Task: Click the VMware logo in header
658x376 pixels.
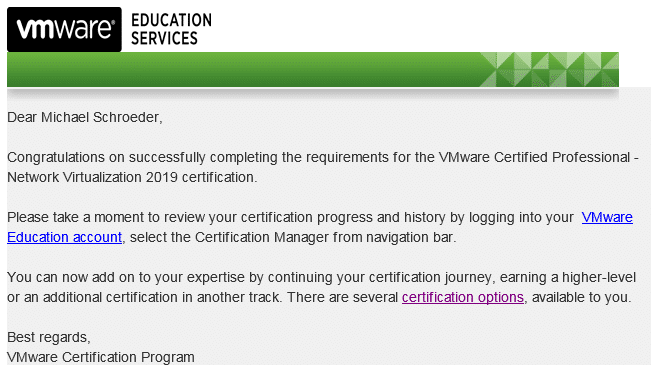Action: 64,29
